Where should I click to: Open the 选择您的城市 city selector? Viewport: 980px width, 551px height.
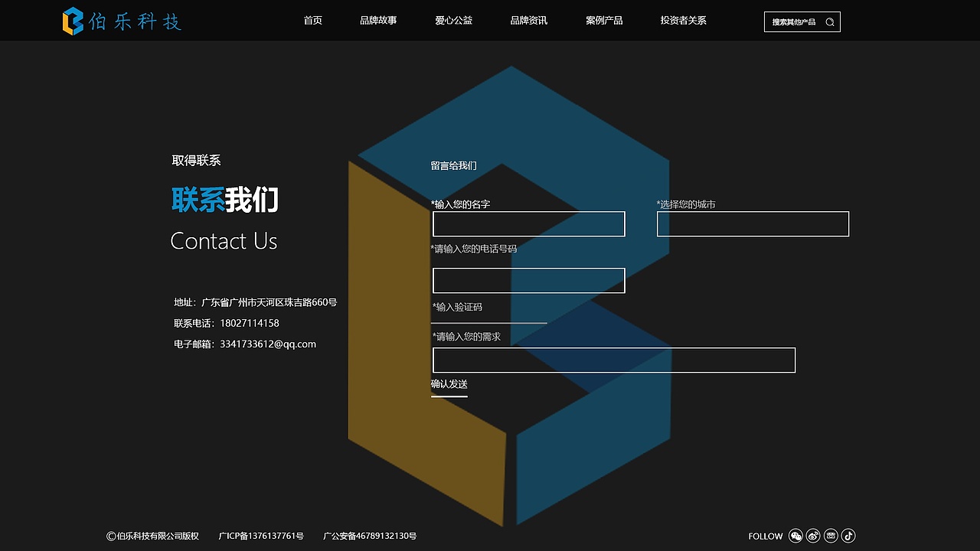coord(753,223)
